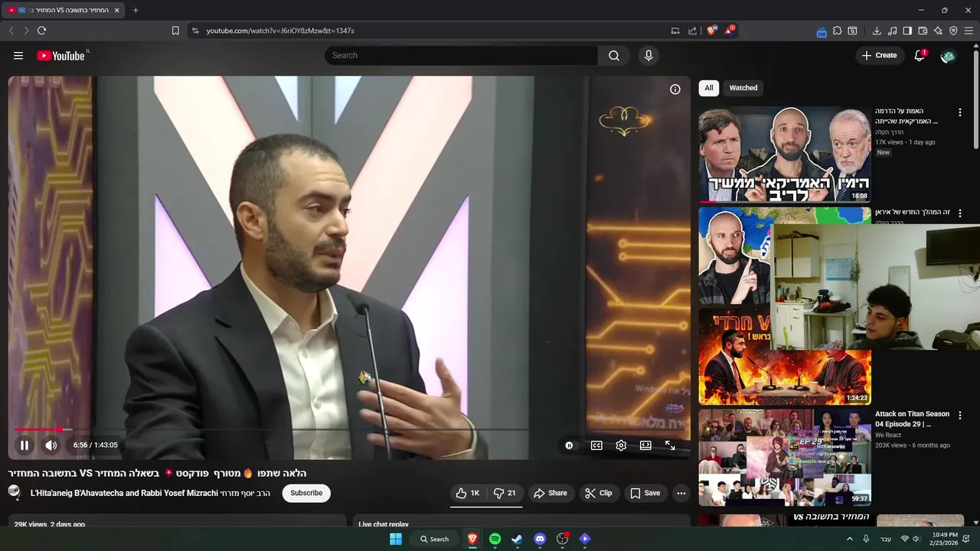The width and height of the screenshot is (980, 551).
Task: Share the video
Action: pos(550,493)
